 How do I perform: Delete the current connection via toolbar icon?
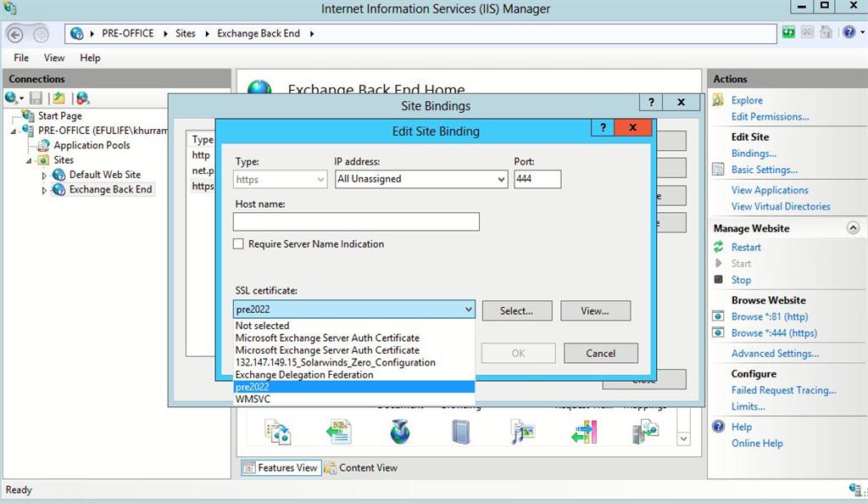coord(83,99)
